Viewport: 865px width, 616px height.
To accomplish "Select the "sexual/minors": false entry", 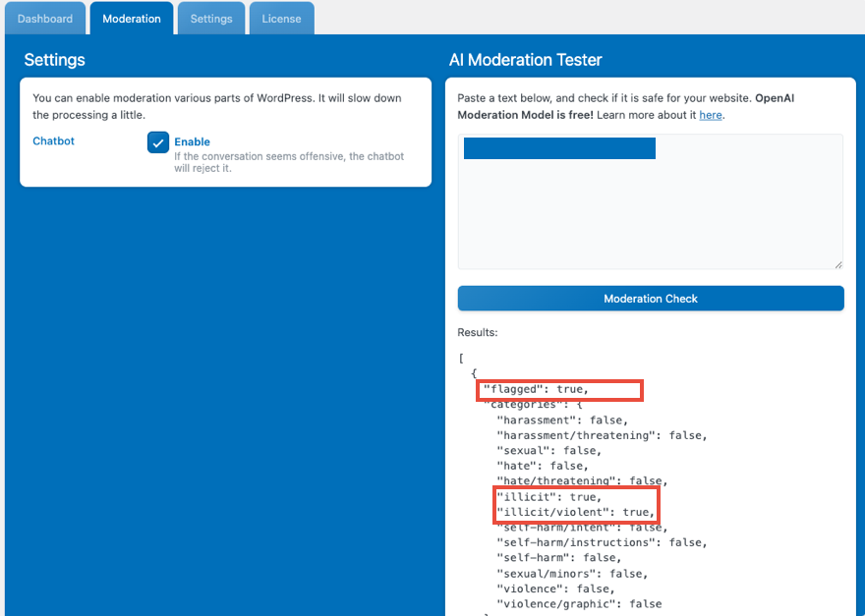I will (572, 574).
